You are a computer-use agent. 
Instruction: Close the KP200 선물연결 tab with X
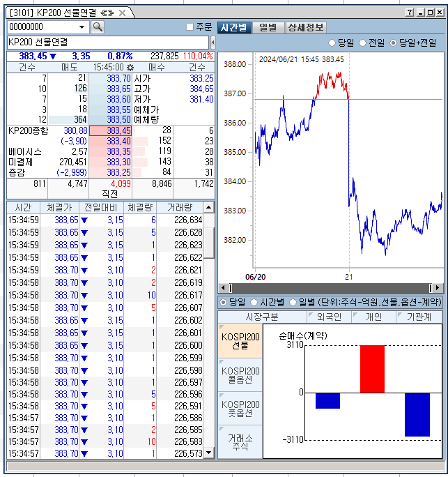point(123,13)
